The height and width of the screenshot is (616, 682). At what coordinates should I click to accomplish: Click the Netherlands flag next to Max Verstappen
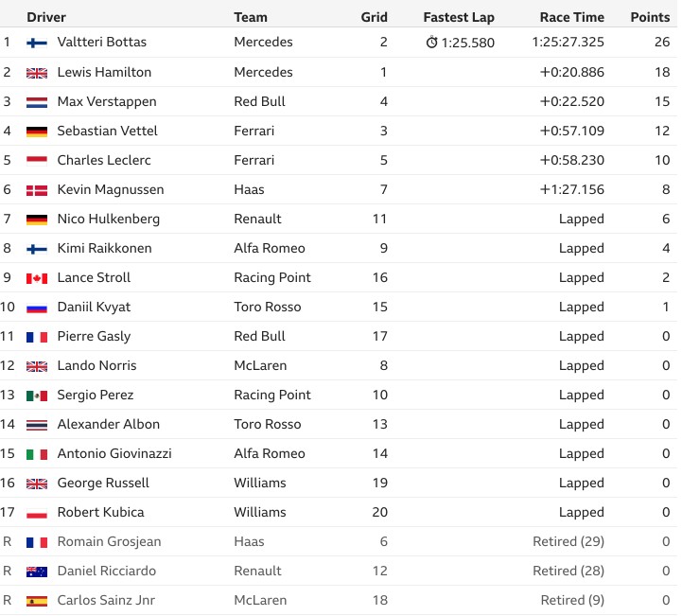(37, 102)
